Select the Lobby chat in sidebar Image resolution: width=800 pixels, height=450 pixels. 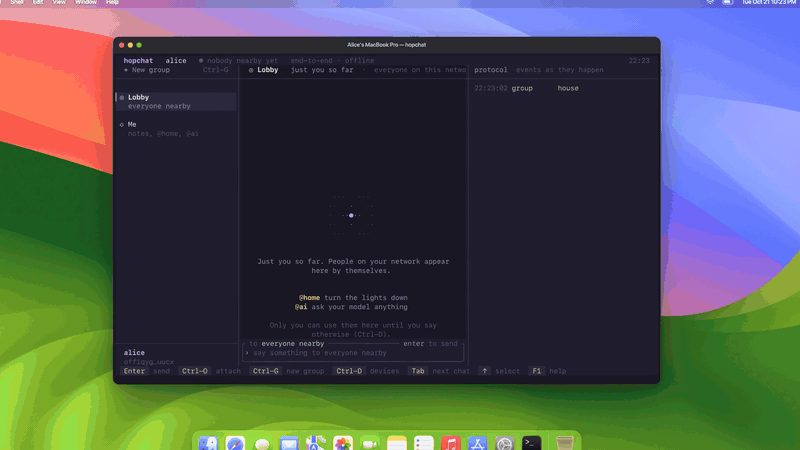pos(176,102)
